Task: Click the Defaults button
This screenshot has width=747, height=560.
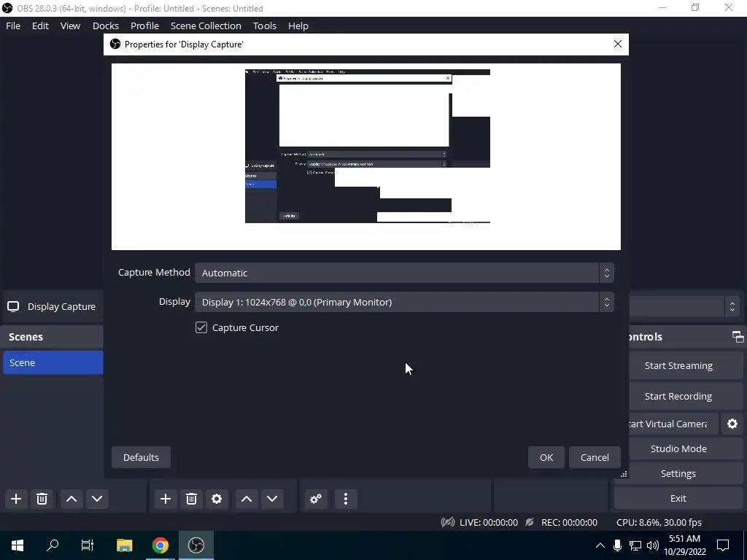Action: [x=141, y=457]
